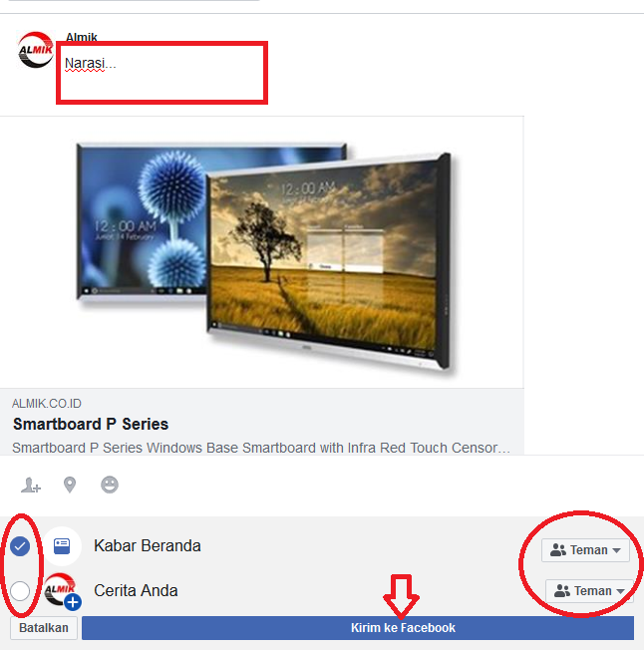The height and width of the screenshot is (650, 644).
Task: Click in the Narasi text field
Action: click(162, 73)
